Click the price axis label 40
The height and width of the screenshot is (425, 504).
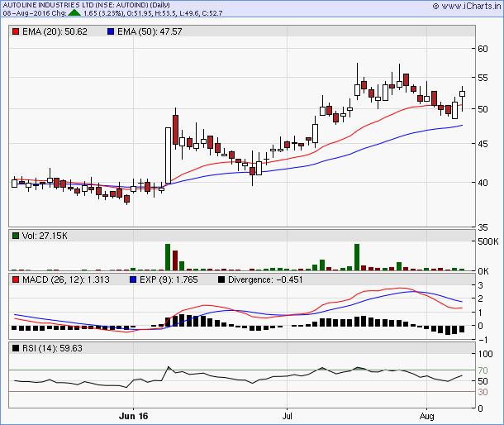pos(483,183)
